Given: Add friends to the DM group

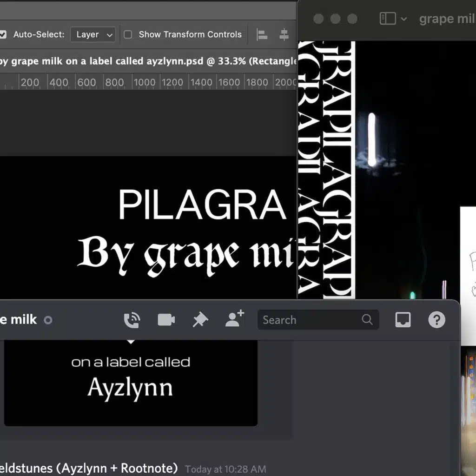Looking at the screenshot, I should click(x=234, y=319).
